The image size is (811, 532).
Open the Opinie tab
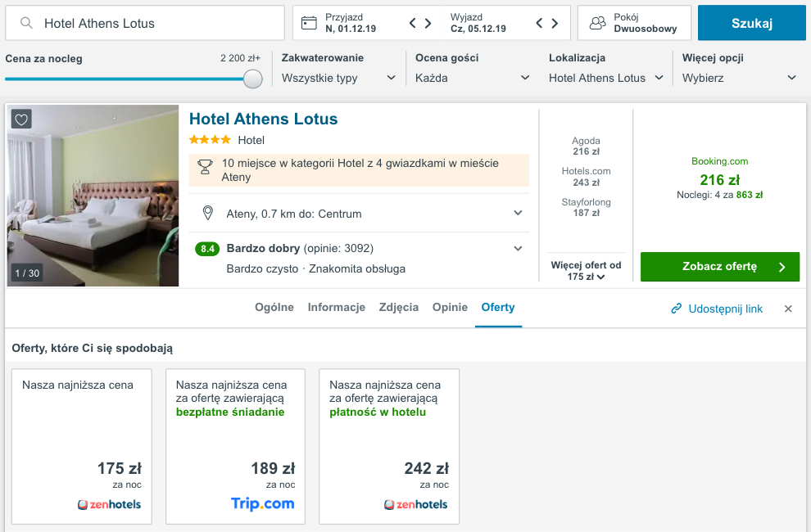(x=450, y=308)
